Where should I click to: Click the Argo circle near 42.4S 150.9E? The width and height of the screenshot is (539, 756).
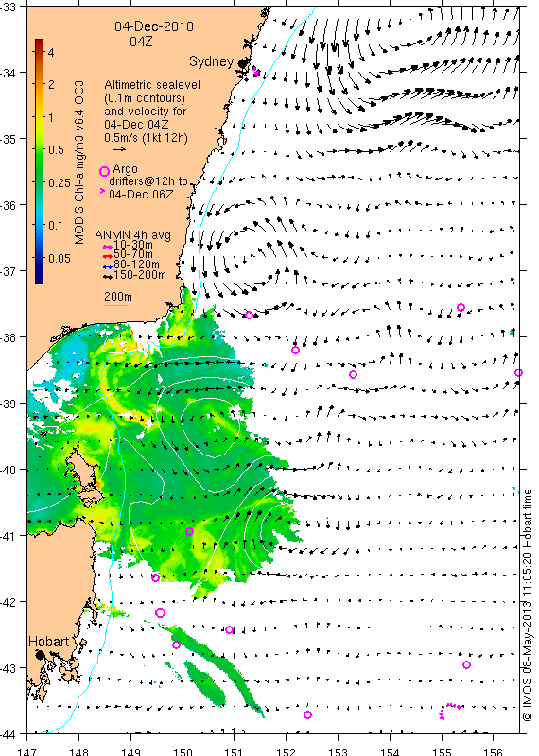point(229,629)
